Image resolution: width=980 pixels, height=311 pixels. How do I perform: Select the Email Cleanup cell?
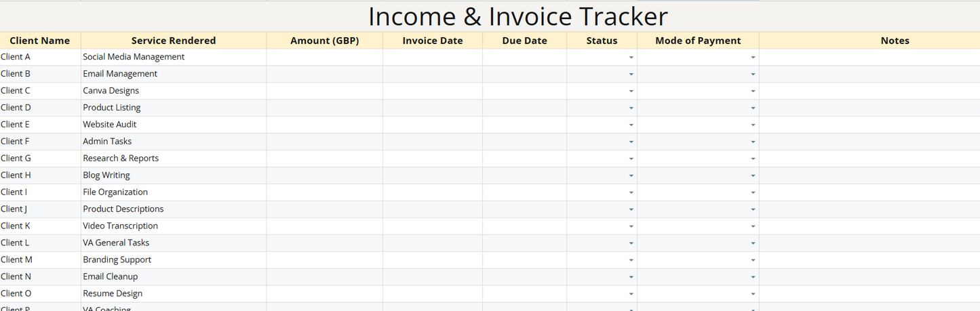pyautogui.click(x=174, y=277)
